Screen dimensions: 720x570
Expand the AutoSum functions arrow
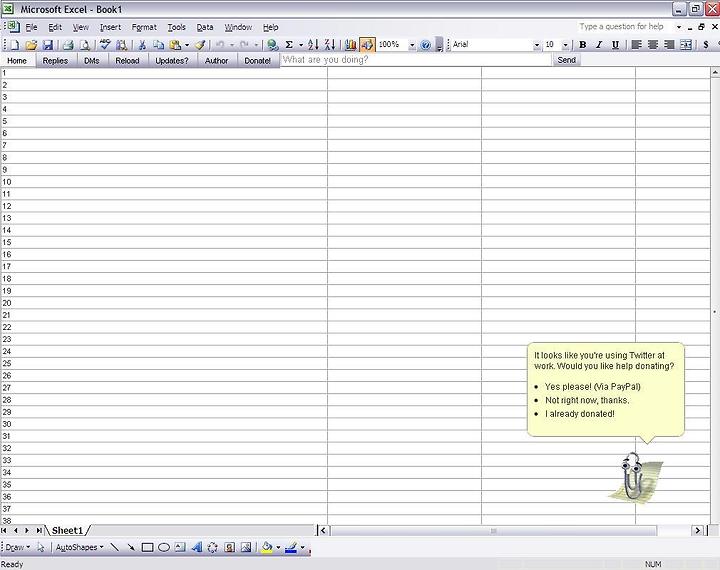coord(301,45)
